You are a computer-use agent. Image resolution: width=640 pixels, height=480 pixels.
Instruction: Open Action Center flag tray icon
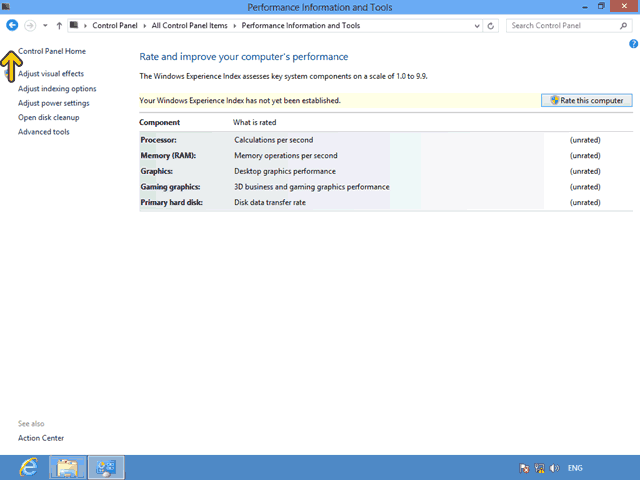524,468
